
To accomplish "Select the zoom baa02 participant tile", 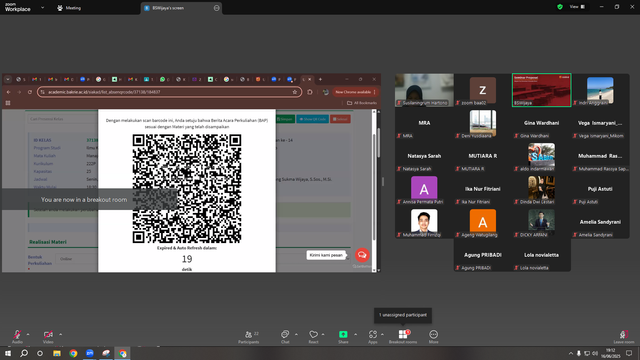I will 483,90.
